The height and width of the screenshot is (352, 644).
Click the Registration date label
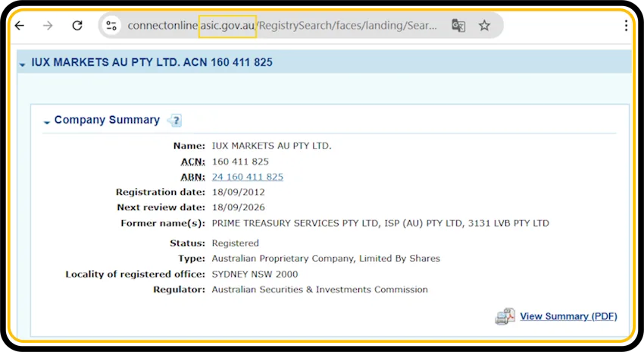coord(160,192)
